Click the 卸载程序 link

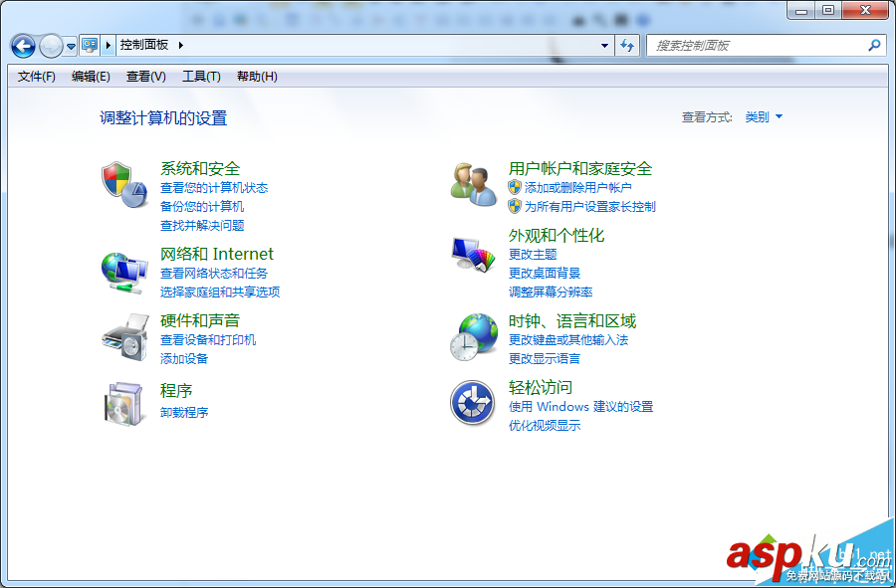[x=185, y=412]
